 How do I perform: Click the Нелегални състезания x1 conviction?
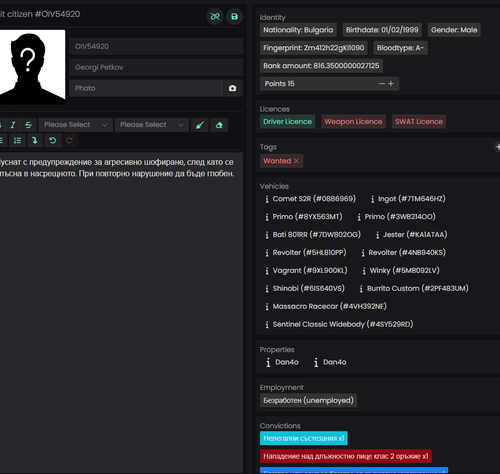(x=304, y=438)
